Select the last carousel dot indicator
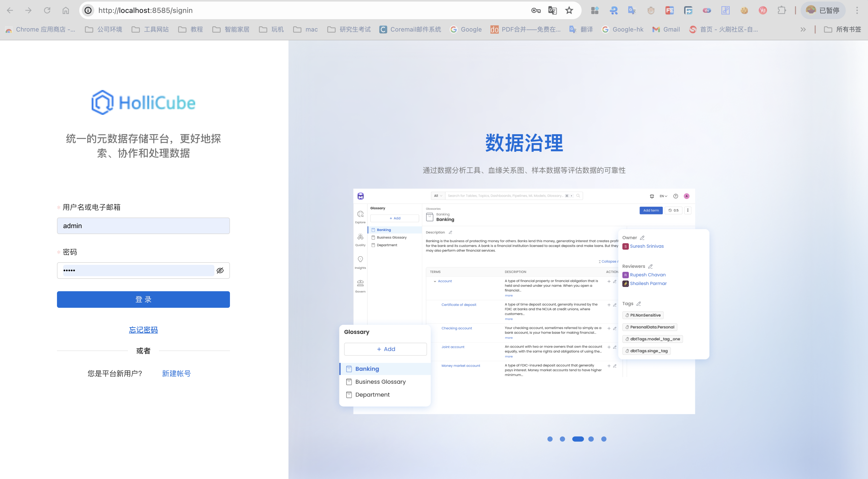The height and width of the screenshot is (479, 868). [x=604, y=439]
